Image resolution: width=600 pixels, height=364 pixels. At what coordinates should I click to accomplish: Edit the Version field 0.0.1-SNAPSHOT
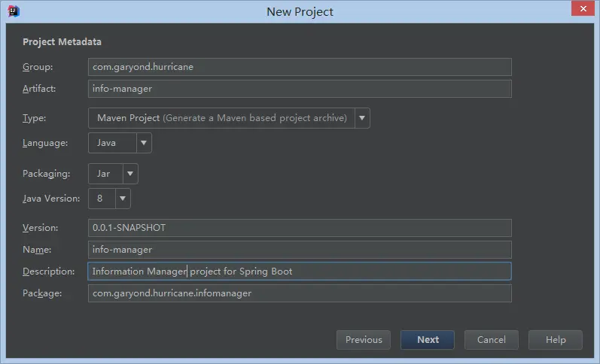[x=300, y=228]
